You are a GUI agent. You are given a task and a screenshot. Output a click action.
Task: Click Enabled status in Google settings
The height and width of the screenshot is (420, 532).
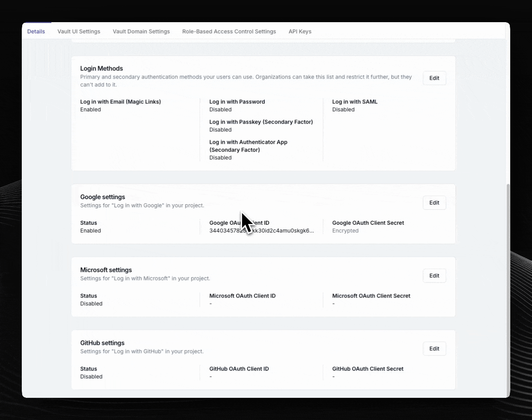click(x=91, y=231)
